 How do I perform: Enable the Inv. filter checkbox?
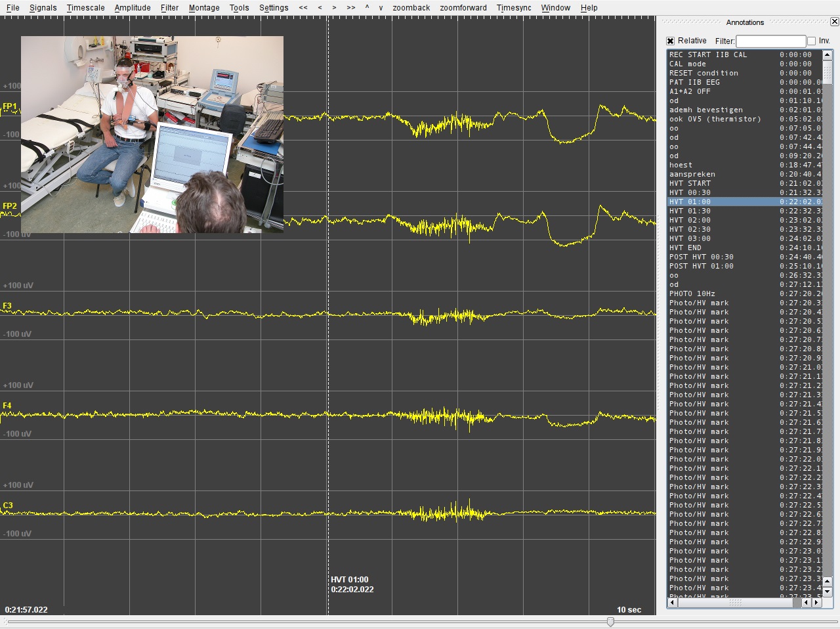(x=812, y=41)
